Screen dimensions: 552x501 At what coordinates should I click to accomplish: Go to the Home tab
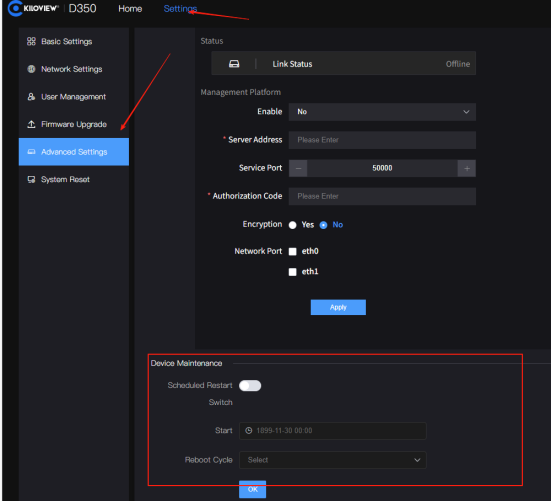pos(130,9)
